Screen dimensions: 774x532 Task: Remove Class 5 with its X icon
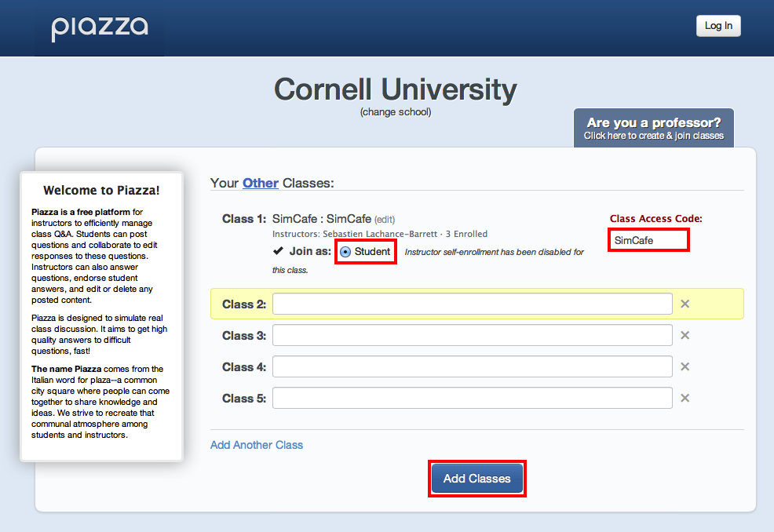[x=685, y=399]
